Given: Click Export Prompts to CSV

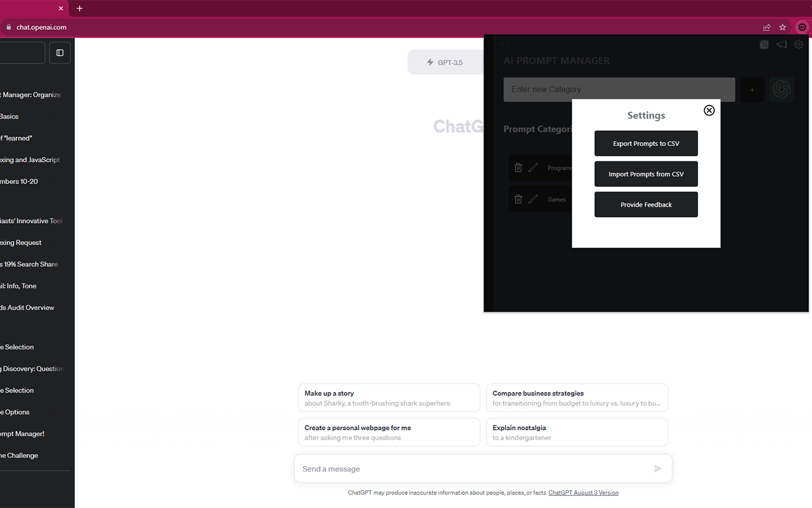Looking at the screenshot, I should (646, 144).
